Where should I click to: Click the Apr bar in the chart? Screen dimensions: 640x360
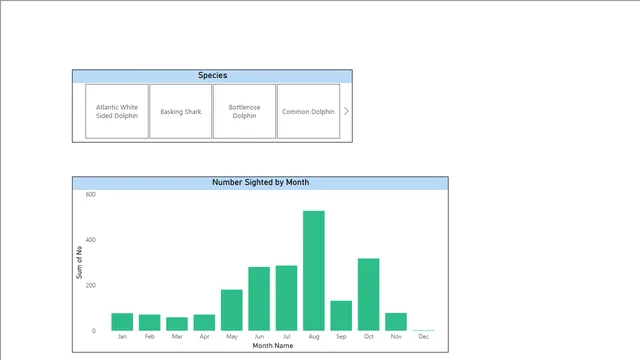click(x=204, y=322)
